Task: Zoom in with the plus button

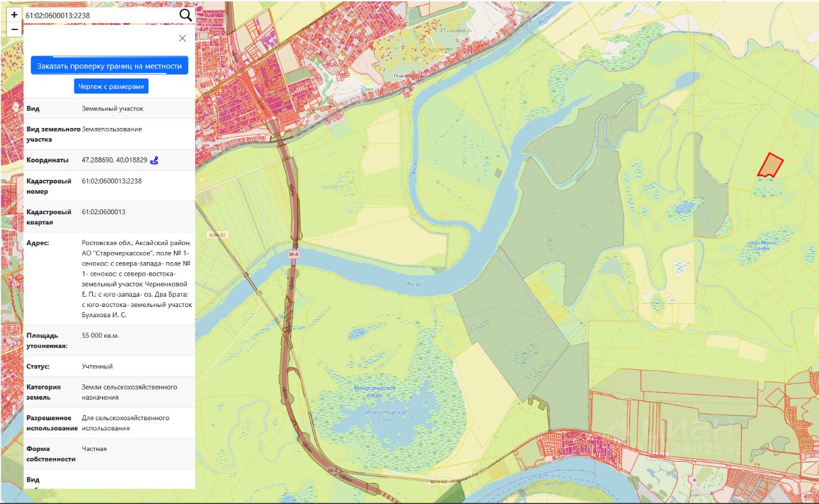Action: coord(14,14)
